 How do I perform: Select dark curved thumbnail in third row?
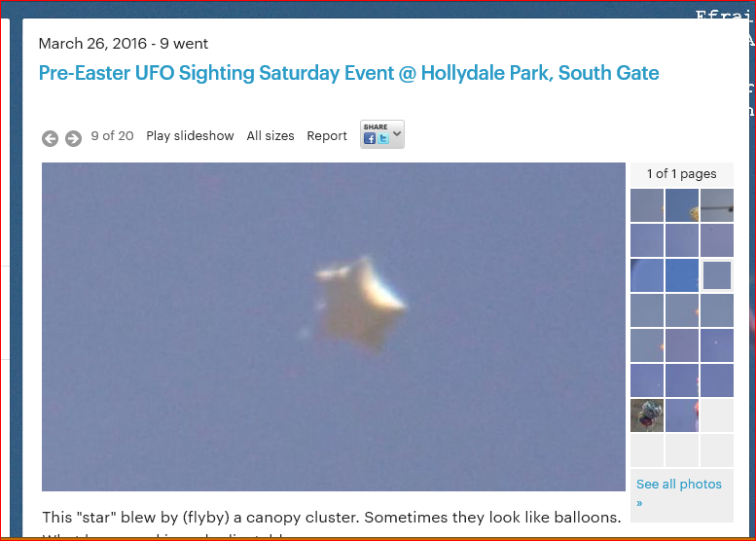pos(647,275)
